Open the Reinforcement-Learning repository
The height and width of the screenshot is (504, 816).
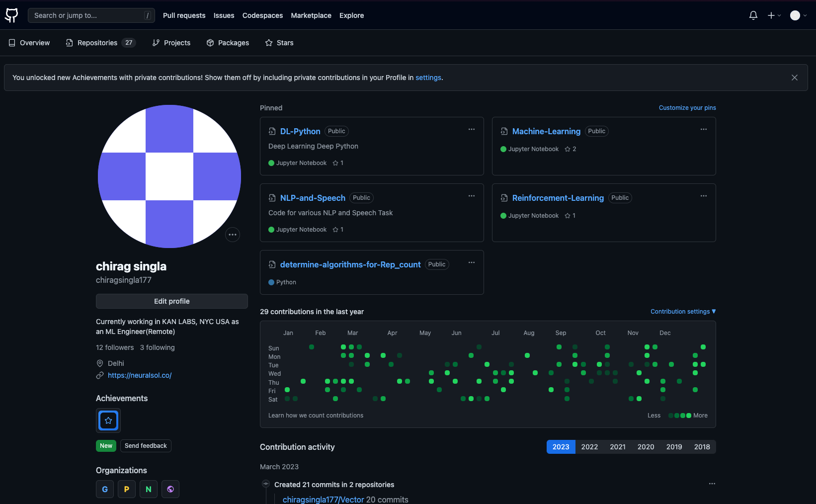(x=558, y=198)
